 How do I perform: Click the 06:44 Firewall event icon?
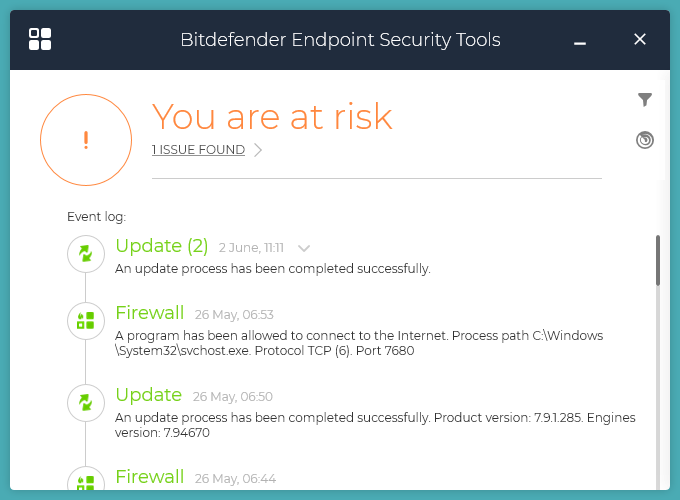(85, 481)
